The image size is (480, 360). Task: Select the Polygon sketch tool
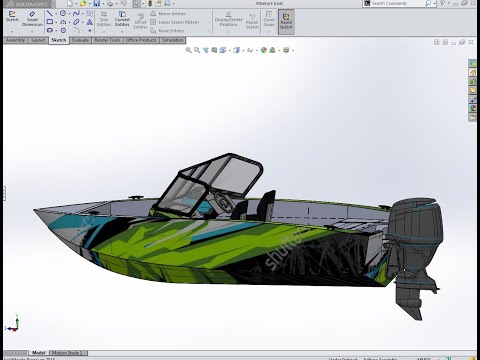(63, 30)
